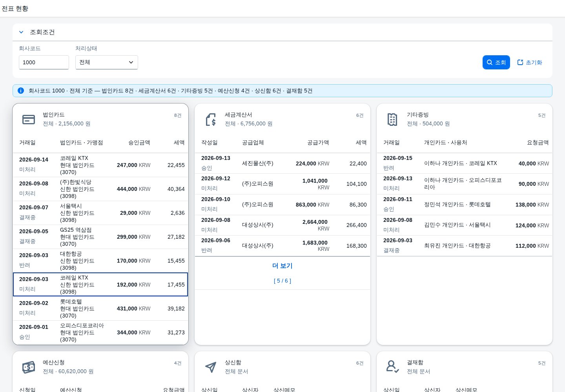Click the 법인카드 credit card icon
Screen dimensions: 565x392
coord(29,119)
